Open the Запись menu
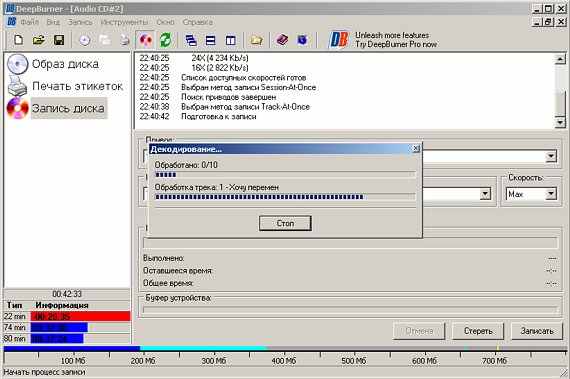570x379 pixels. pyautogui.click(x=80, y=22)
